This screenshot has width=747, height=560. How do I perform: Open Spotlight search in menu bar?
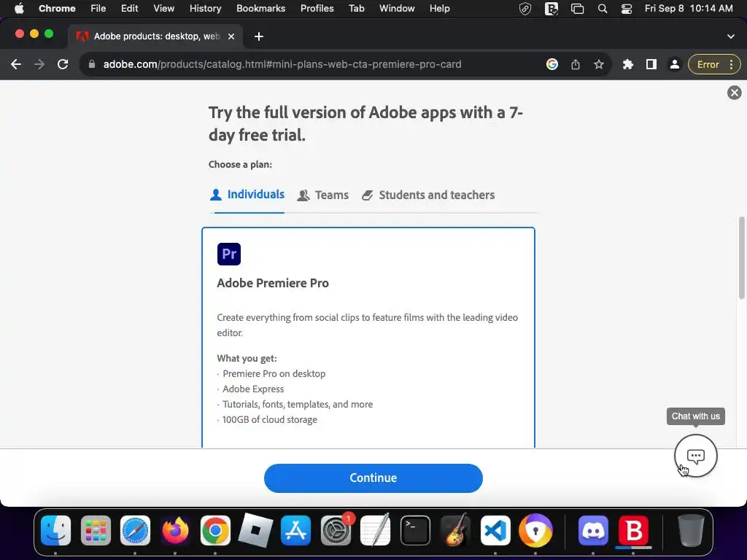pos(602,9)
